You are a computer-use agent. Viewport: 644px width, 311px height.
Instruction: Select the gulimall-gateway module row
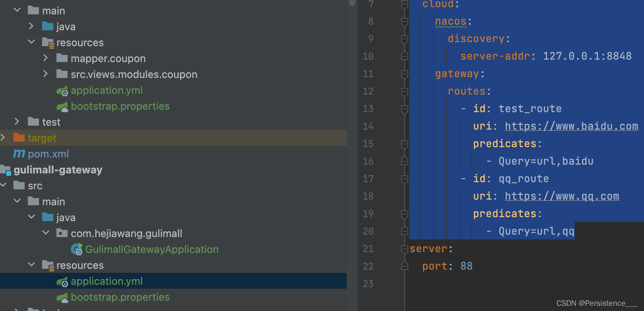[173, 169]
